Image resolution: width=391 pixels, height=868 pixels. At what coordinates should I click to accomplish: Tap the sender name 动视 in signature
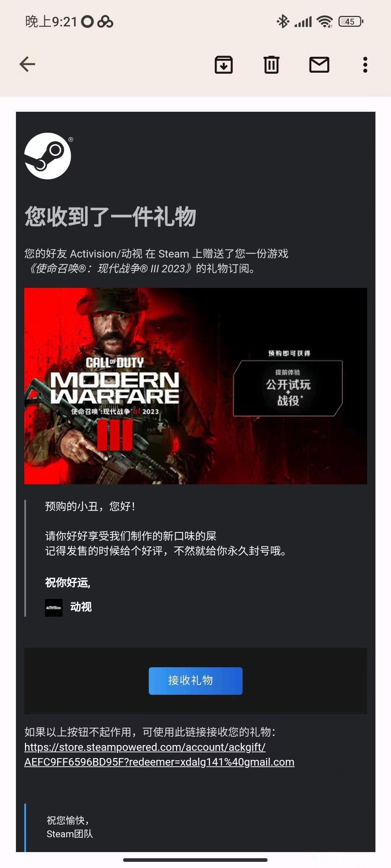tap(81, 607)
